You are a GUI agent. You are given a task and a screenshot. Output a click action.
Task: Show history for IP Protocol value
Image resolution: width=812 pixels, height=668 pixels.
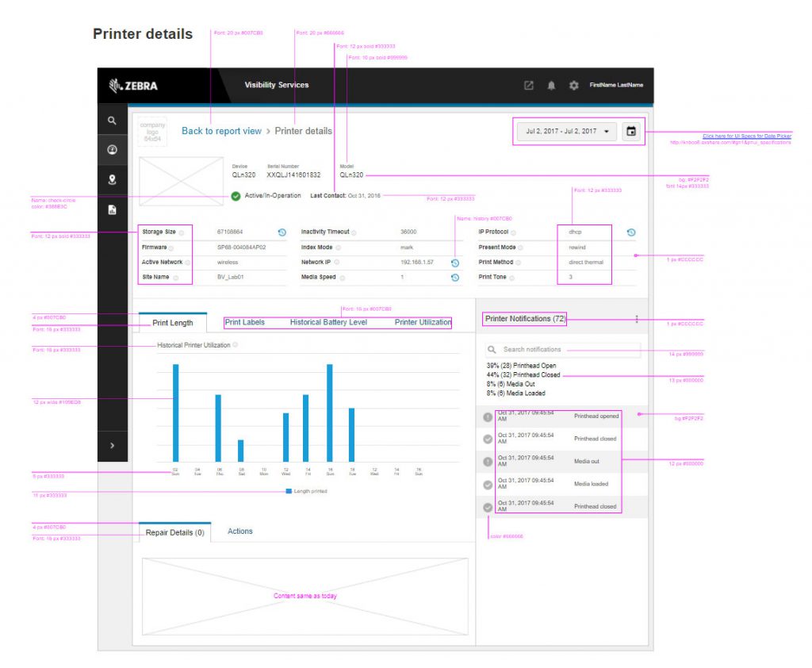630,232
